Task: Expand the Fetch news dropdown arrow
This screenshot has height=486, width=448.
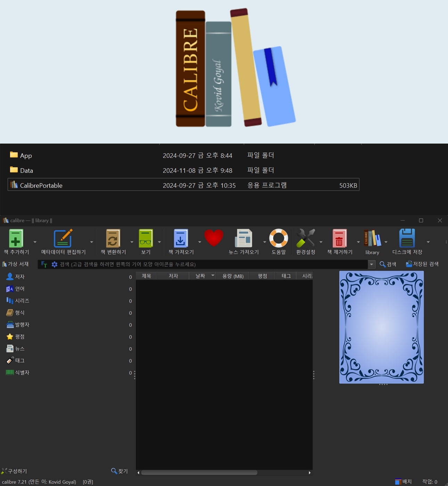Action: click(265, 242)
